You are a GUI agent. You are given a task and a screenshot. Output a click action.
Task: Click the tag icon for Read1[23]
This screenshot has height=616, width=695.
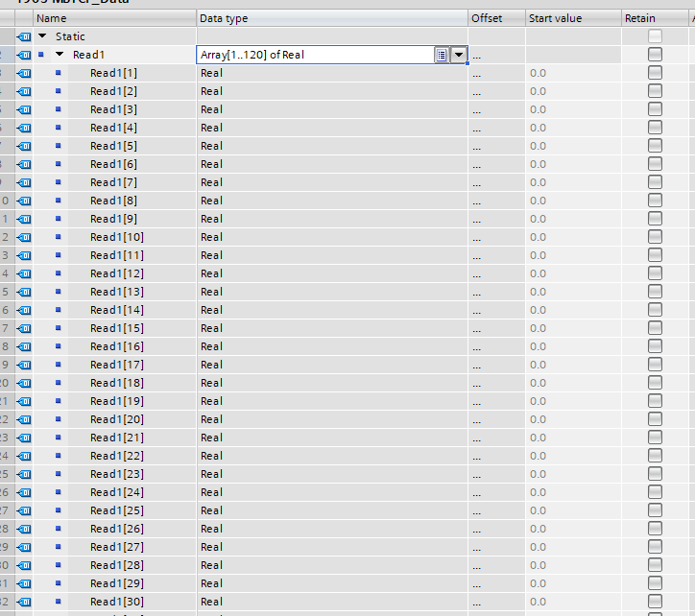[x=24, y=474]
